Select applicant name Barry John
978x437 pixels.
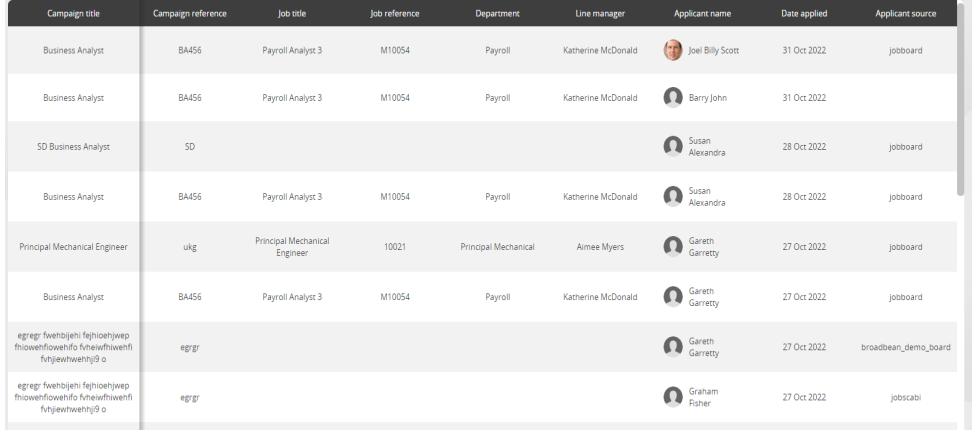707,98
